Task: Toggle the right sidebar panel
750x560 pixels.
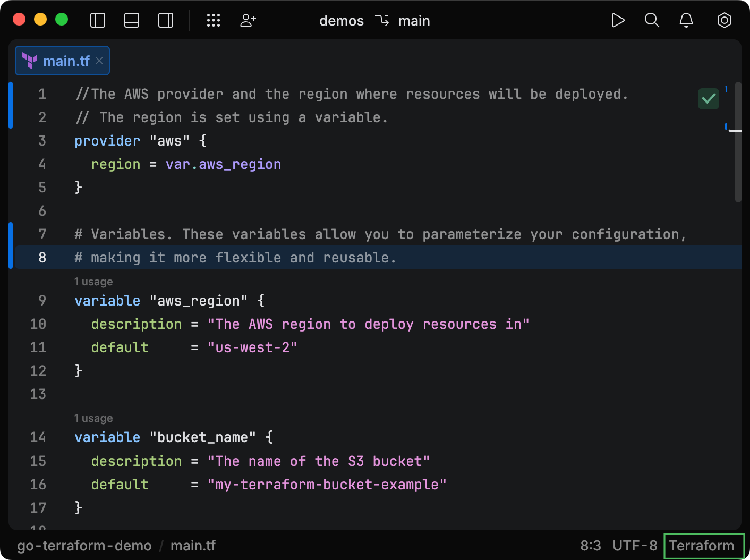Action: [x=166, y=21]
